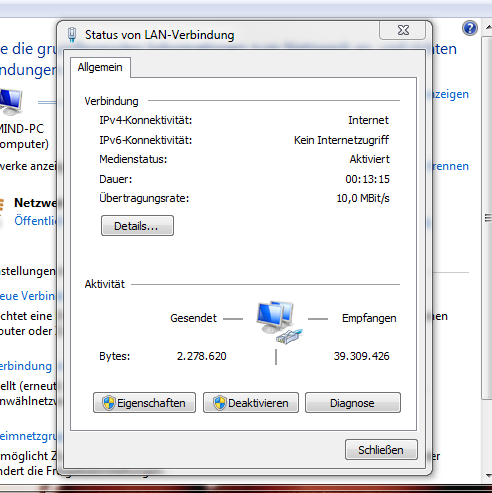Click received bytes value 39.309.426
The height and width of the screenshot is (493, 492).
point(362,356)
